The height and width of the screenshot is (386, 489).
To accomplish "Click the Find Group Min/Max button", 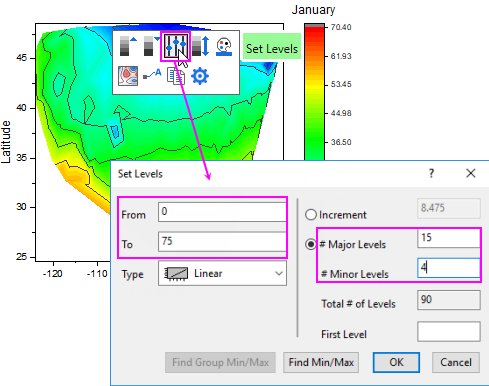I will pyautogui.click(x=220, y=362).
